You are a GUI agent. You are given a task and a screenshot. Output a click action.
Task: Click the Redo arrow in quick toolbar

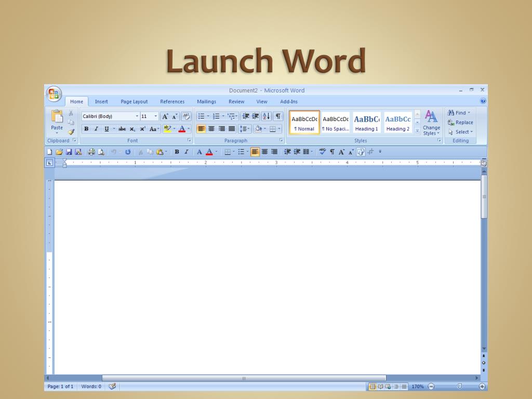pyautogui.click(x=128, y=152)
